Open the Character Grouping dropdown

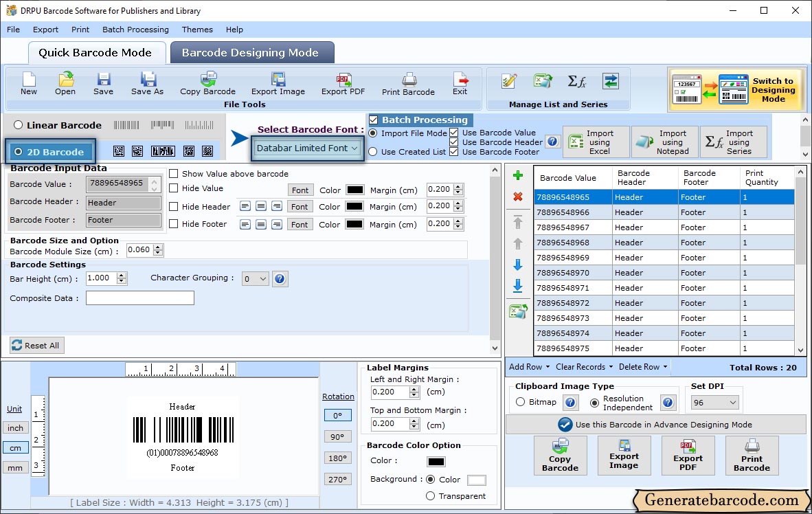click(x=256, y=279)
